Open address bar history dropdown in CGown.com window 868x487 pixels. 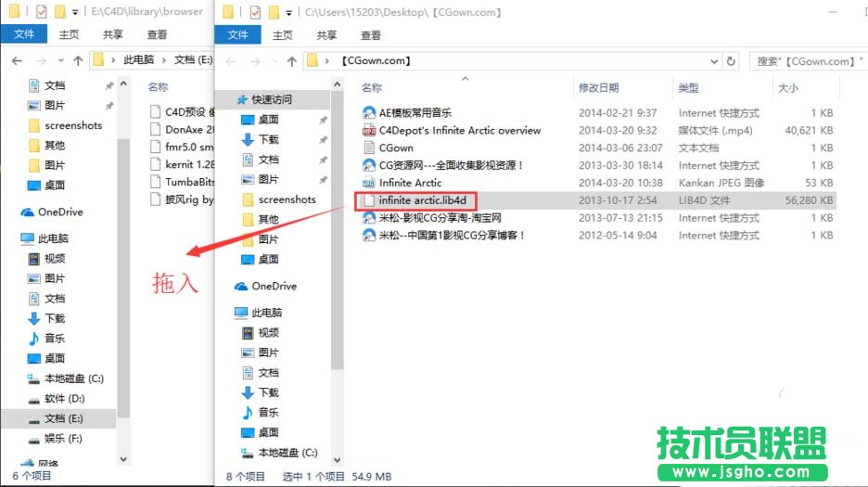(714, 61)
